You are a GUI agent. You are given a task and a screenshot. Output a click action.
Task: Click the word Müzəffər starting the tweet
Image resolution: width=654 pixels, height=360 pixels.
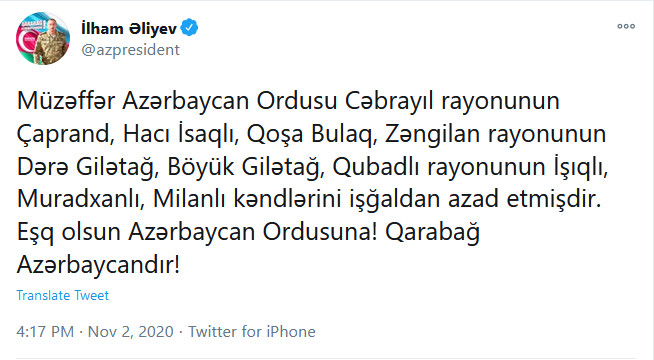pyautogui.click(x=66, y=101)
